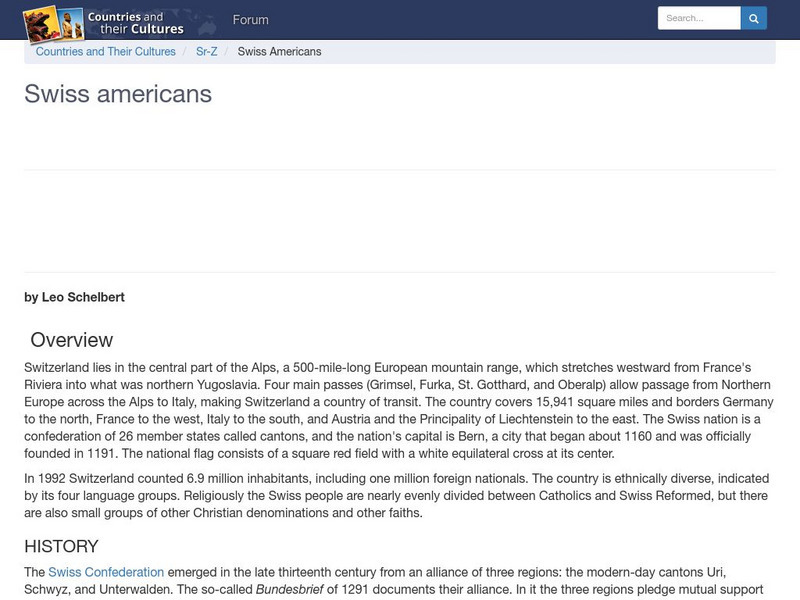Click the author line "by Leo Schelbert"

tap(74, 297)
